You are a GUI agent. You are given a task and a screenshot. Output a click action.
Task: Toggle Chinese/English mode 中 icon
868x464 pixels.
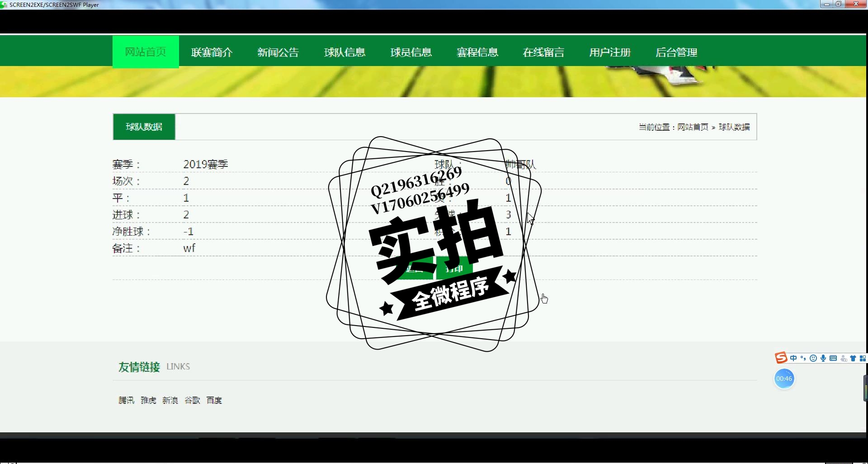pos(793,359)
